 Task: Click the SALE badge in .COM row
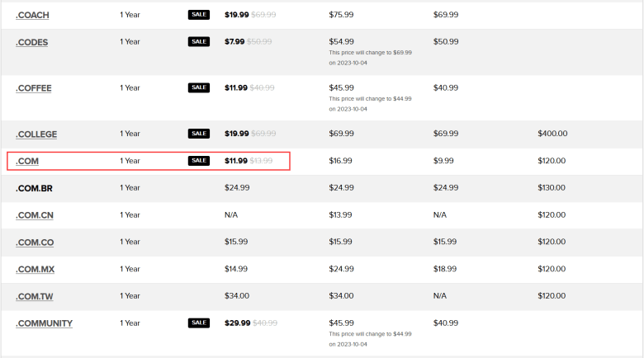pos(199,161)
